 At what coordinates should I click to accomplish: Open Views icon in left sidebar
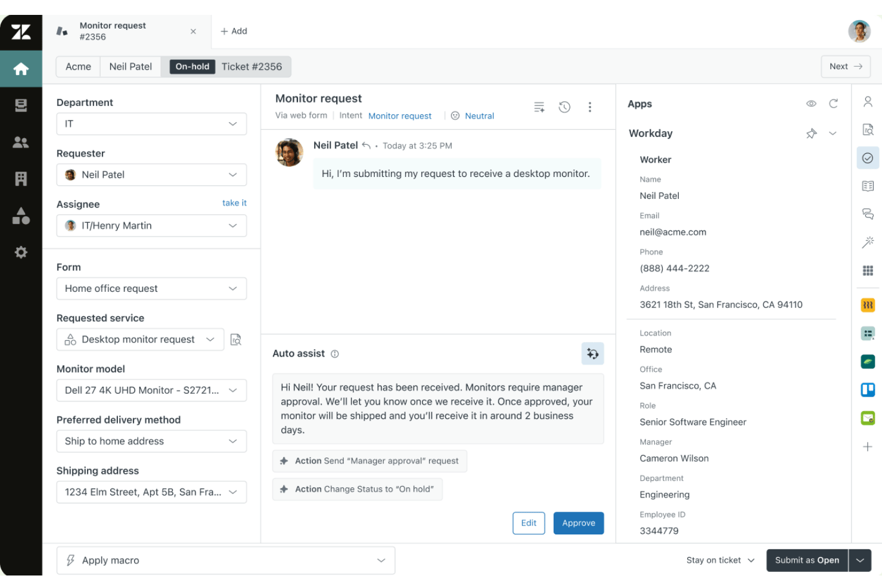coord(21,105)
